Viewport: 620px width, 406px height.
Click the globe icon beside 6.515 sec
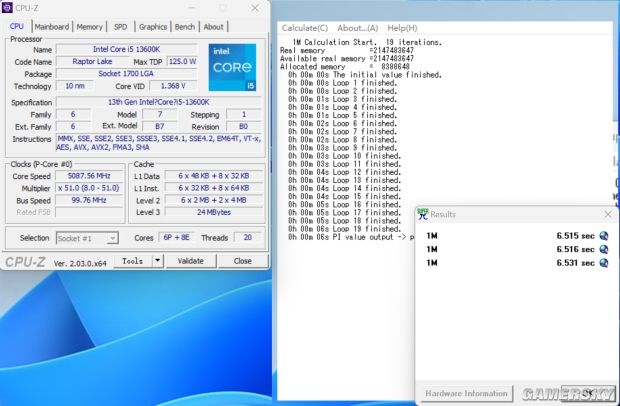pyautogui.click(x=604, y=235)
